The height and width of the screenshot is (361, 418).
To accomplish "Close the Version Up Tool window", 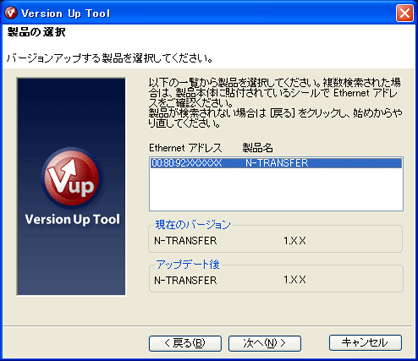I will (x=405, y=13).
